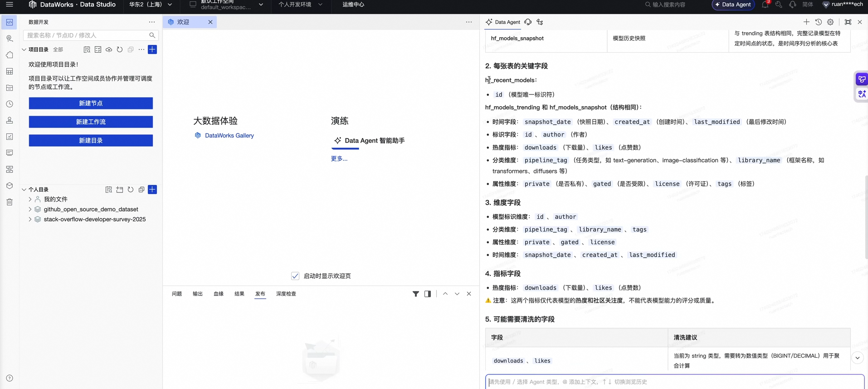
Task: Open the workflow nodes icon in sidebar
Action: pos(10,169)
